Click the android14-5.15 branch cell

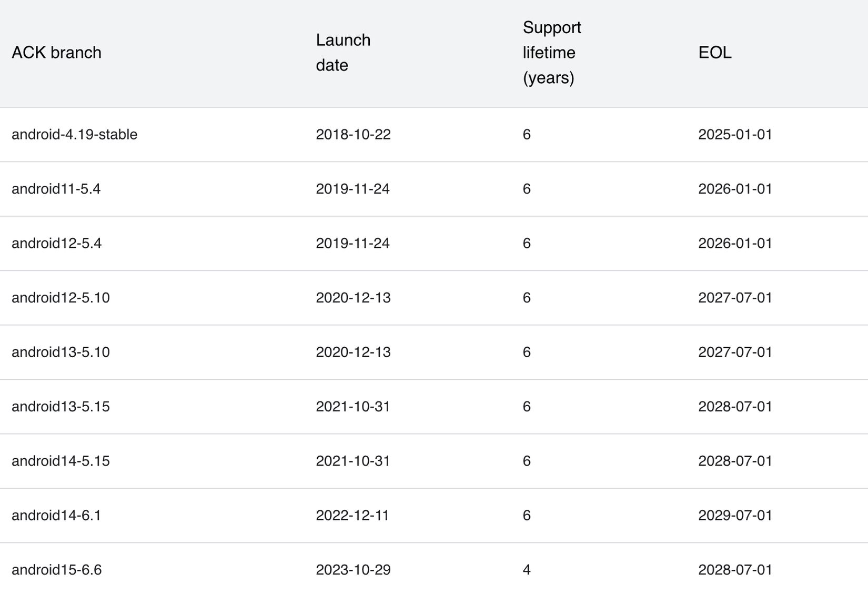coord(60,461)
